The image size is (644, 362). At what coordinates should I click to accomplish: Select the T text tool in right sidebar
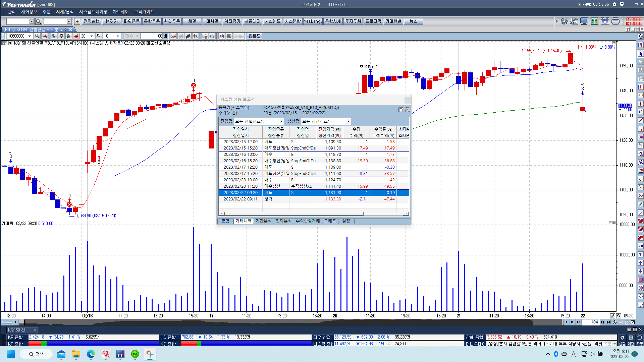pos(640,254)
